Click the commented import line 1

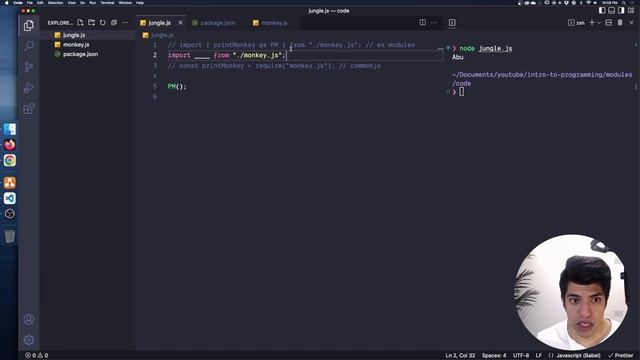coord(291,45)
